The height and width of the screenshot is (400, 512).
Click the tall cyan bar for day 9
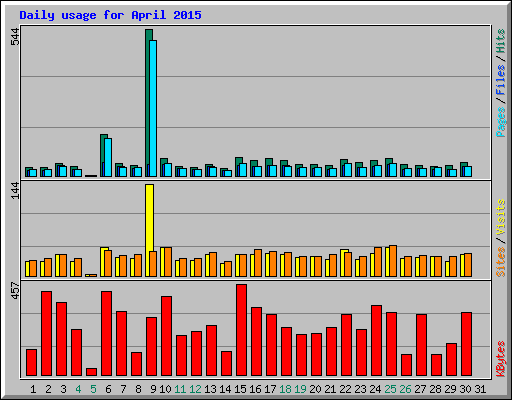coord(153,108)
